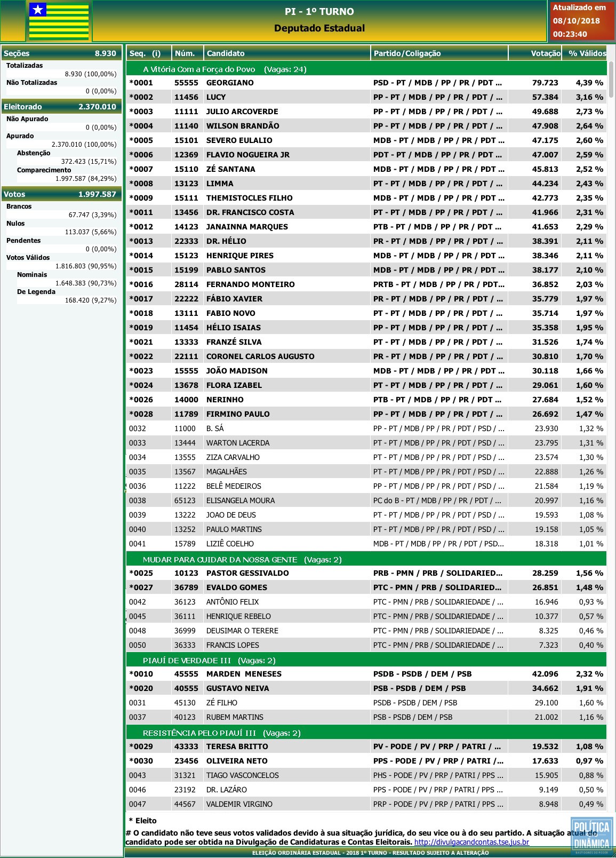The height and width of the screenshot is (858, 616).
Task: Select candidate GEORGIANO in the table
Action: tap(366, 83)
